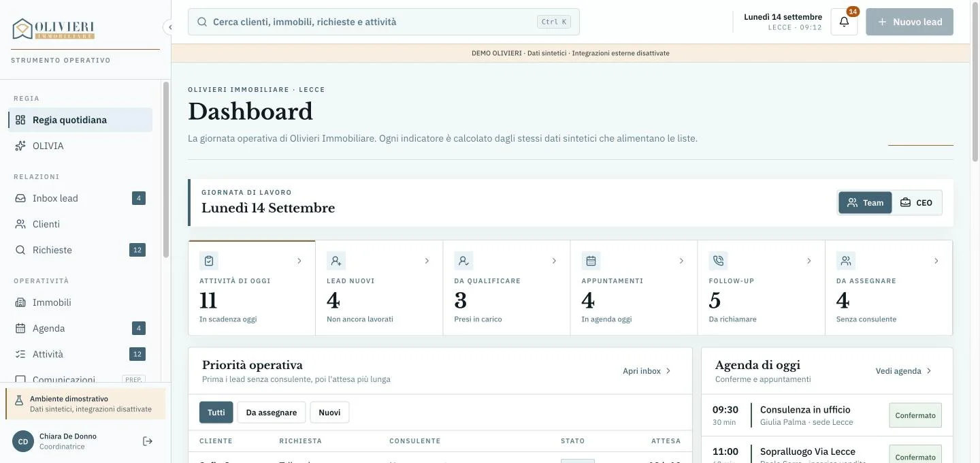
Task: Click the Immobili building icon in sidebar
Action: [x=20, y=302]
